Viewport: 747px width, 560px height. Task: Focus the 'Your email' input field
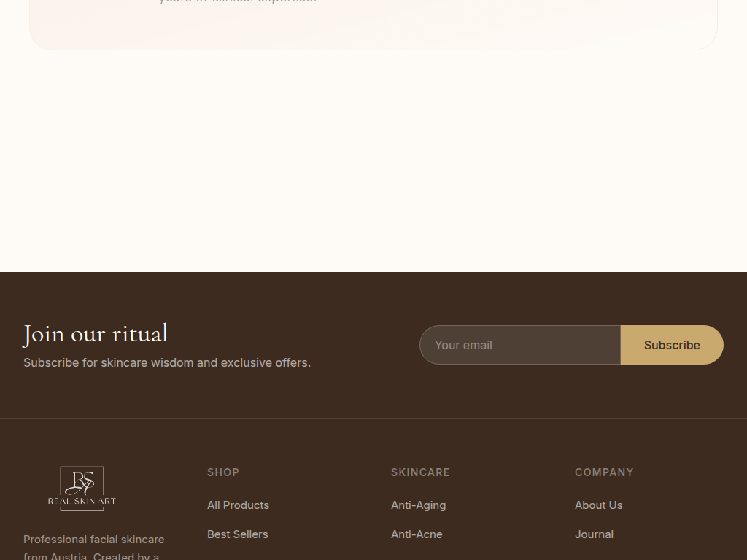(520, 345)
